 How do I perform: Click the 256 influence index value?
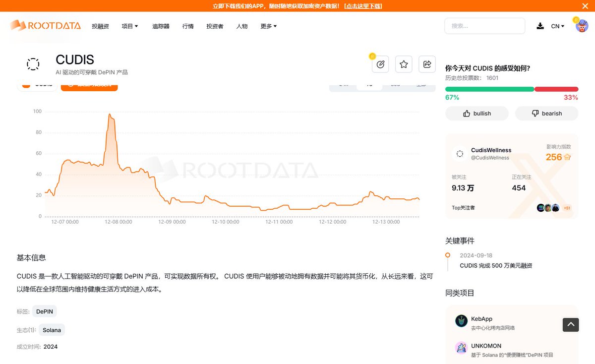(553, 157)
